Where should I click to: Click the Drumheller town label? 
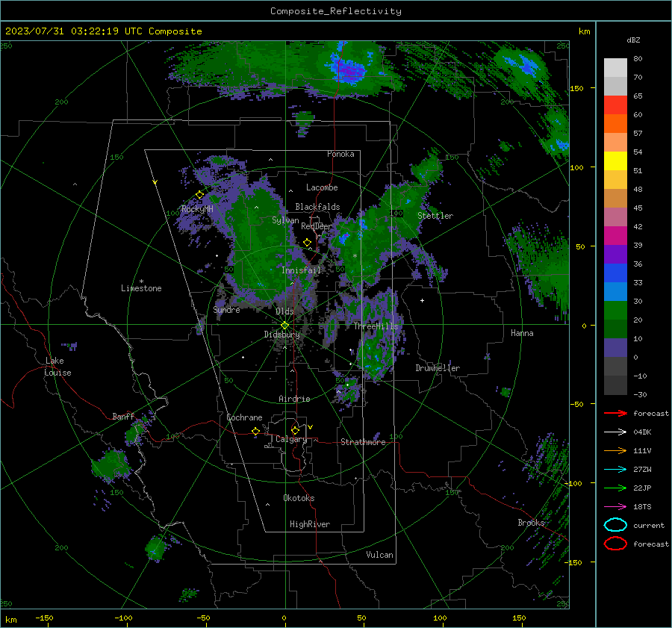[438, 368]
